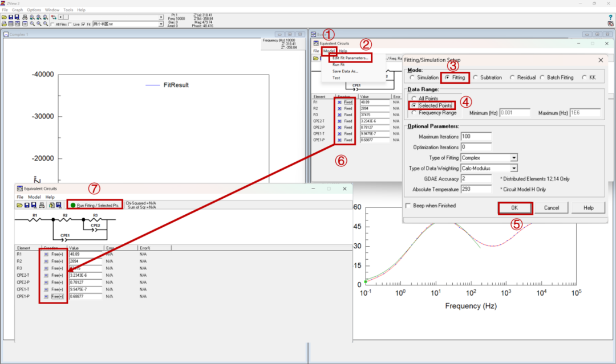
Task: Select Subtraction mode radio button
Action: 475,77
